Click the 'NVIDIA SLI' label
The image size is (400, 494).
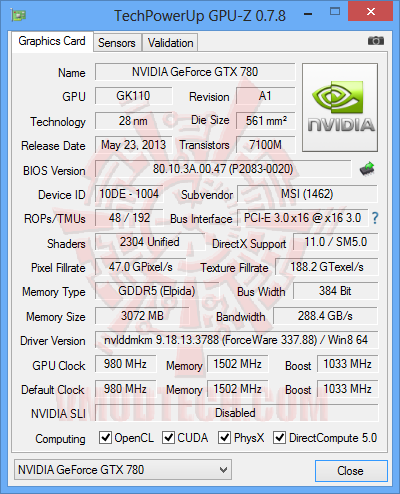point(58,414)
